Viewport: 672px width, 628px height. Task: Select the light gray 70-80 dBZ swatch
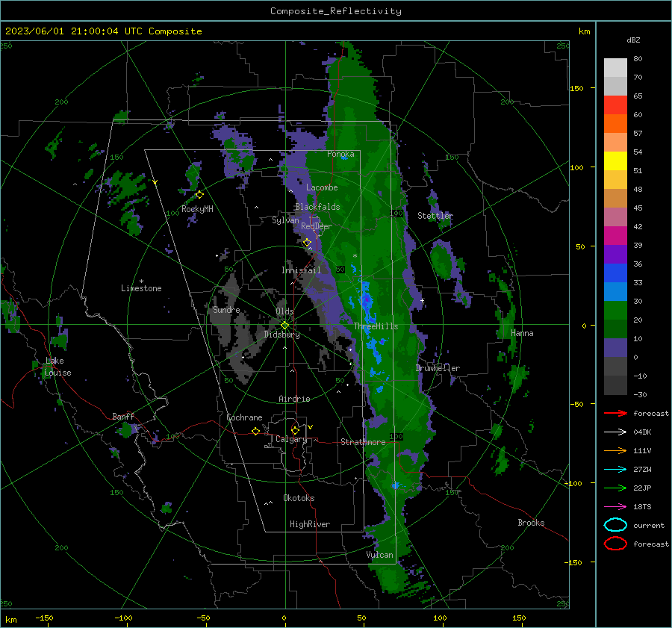pyautogui.click(x=615, y=67)
